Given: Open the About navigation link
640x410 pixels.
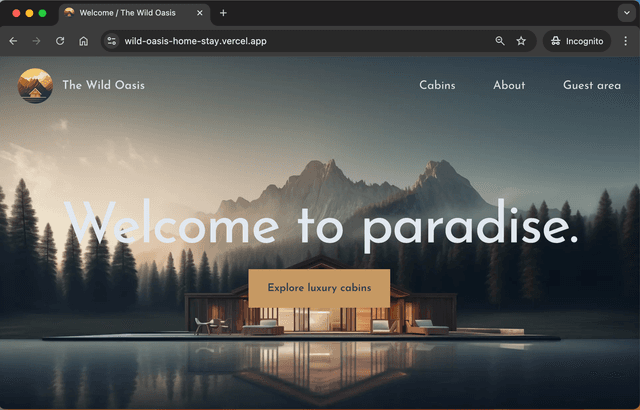Looking at the screenshot, I should pyautogui.click(x=509, y=85).
